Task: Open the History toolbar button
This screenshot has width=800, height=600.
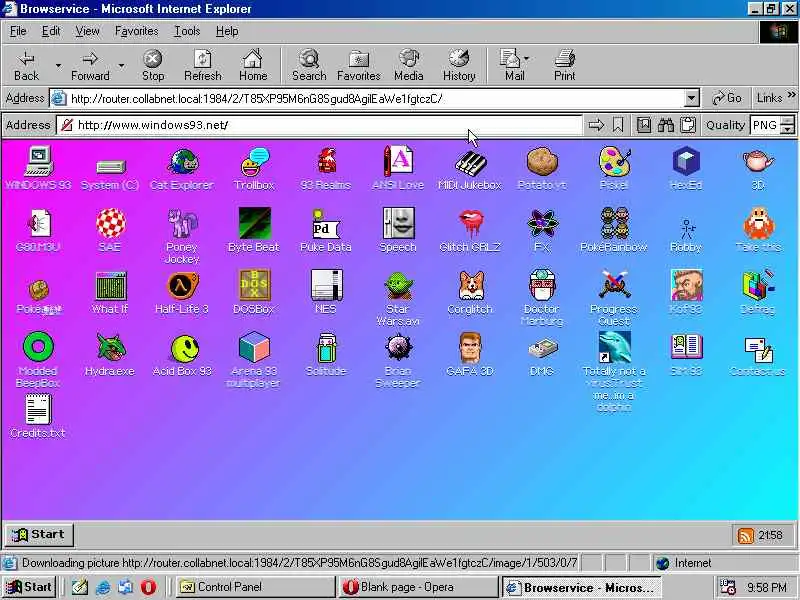Action: (x=459, y=65)
